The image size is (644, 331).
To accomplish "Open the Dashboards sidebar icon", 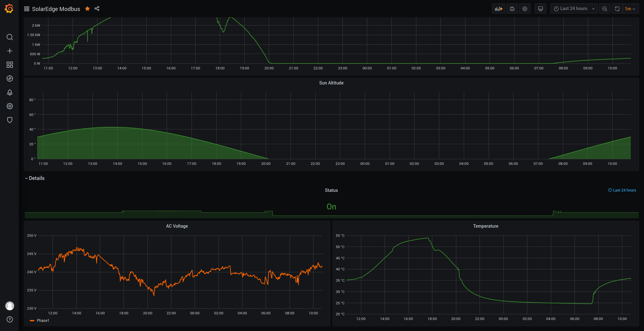I will pyautogui.click(x=10, y=65).
